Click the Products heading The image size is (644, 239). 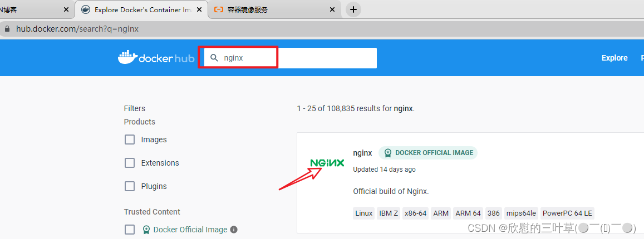tap(140, 122)
